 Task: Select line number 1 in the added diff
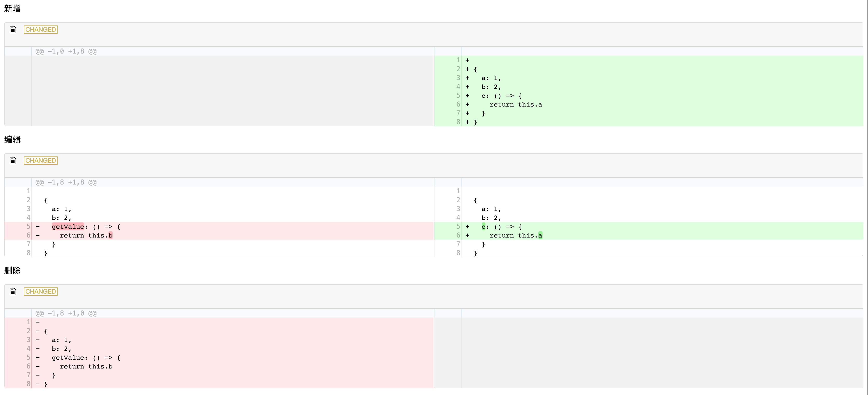(x=458, y=60)
